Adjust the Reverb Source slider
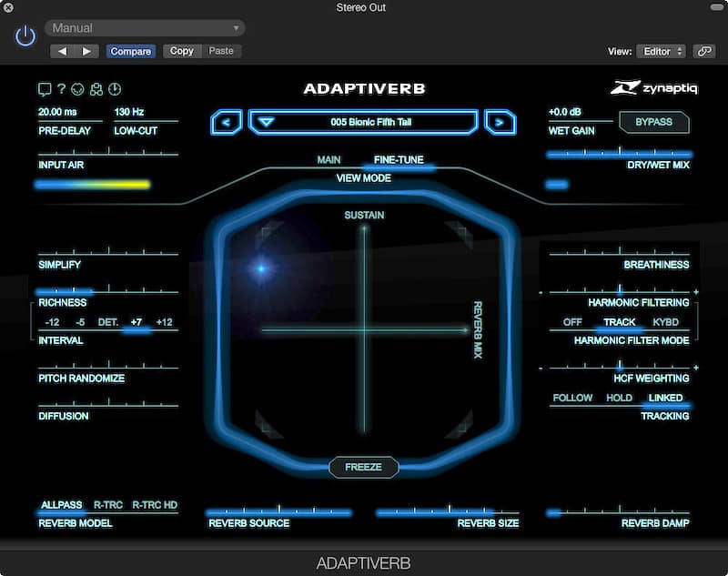Viewport: 728px width, 576px height. point(278,511)
